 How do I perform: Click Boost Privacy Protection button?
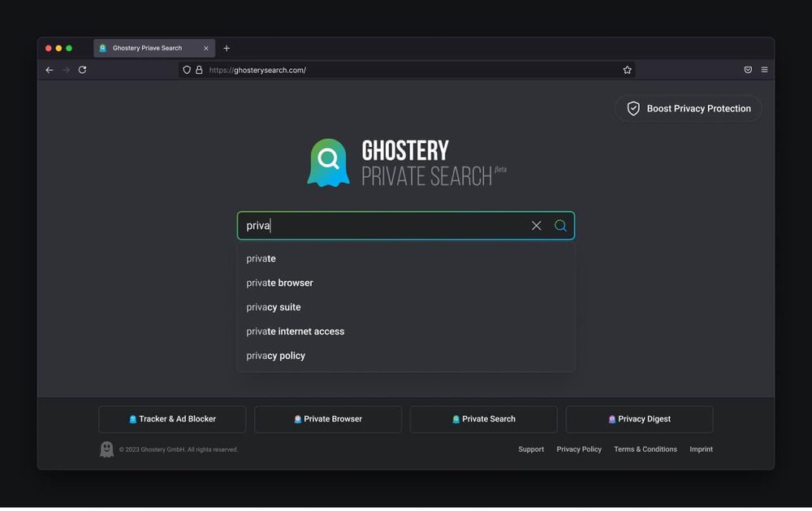[689, 108]
